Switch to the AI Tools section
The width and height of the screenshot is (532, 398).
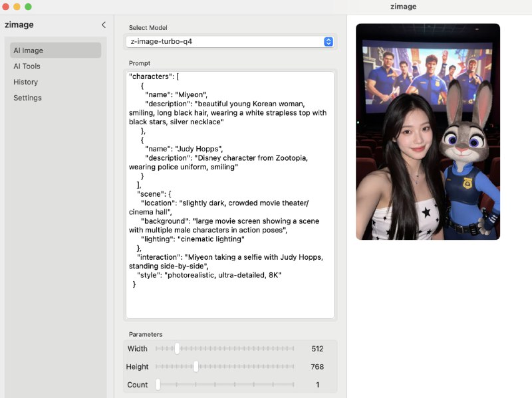point(26,66)
